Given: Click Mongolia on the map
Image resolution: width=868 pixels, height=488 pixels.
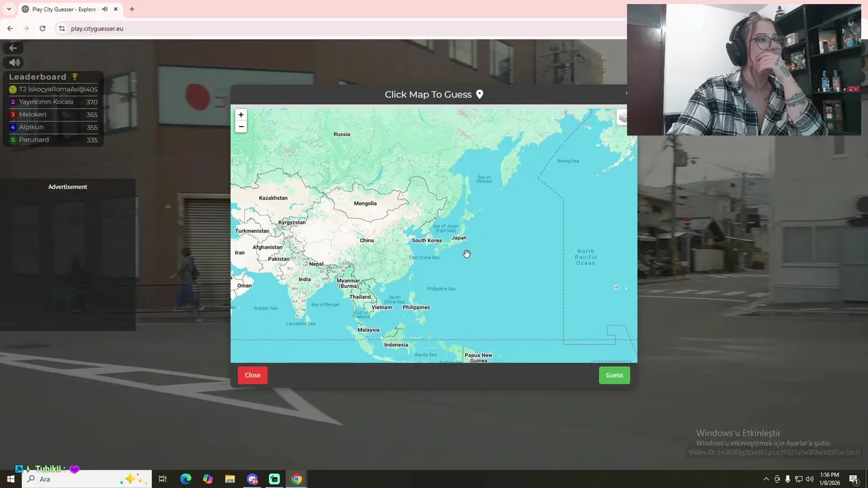Looking at the screenshot, I should (365, 203).
